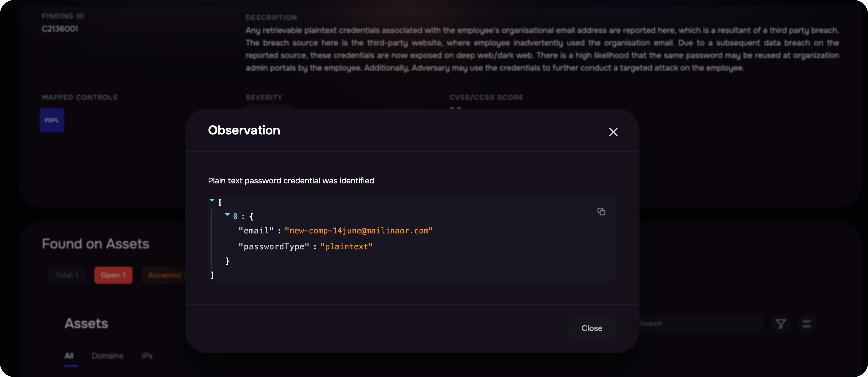Filter assets by Open: 1 badge
Viewport: 868px width, 377px height.
point(113,275)
